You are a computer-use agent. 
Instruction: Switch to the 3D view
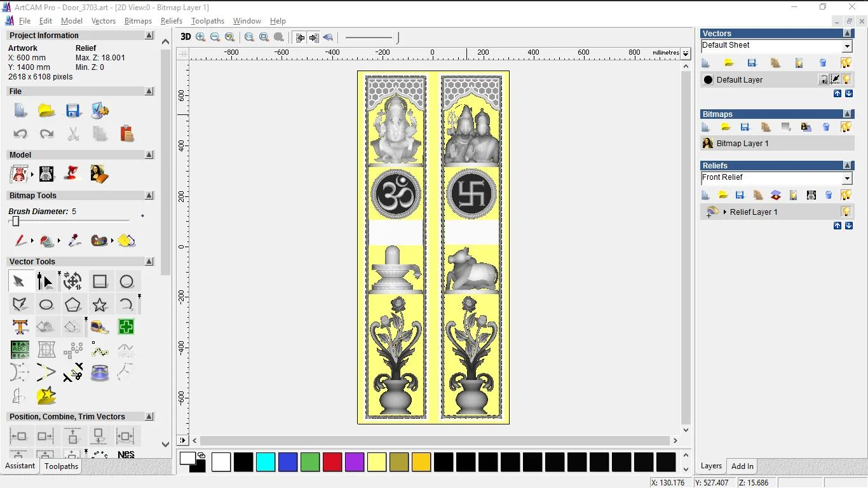point(186,37)
